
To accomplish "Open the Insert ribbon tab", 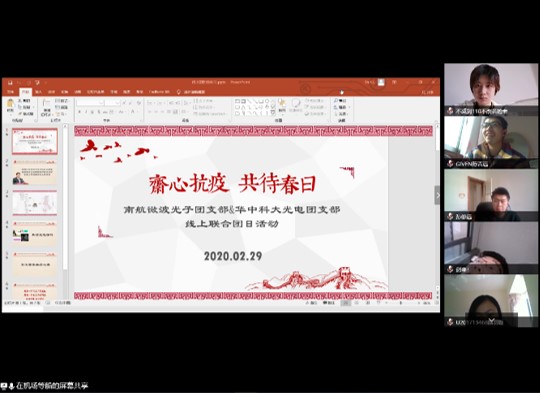I will pyautogui.click(x=38, y=92).
